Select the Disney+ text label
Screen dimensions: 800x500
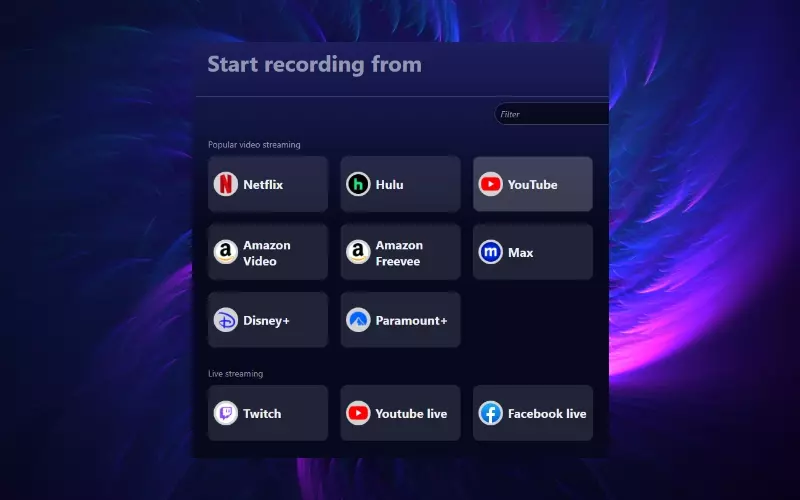tap(266, 320)
